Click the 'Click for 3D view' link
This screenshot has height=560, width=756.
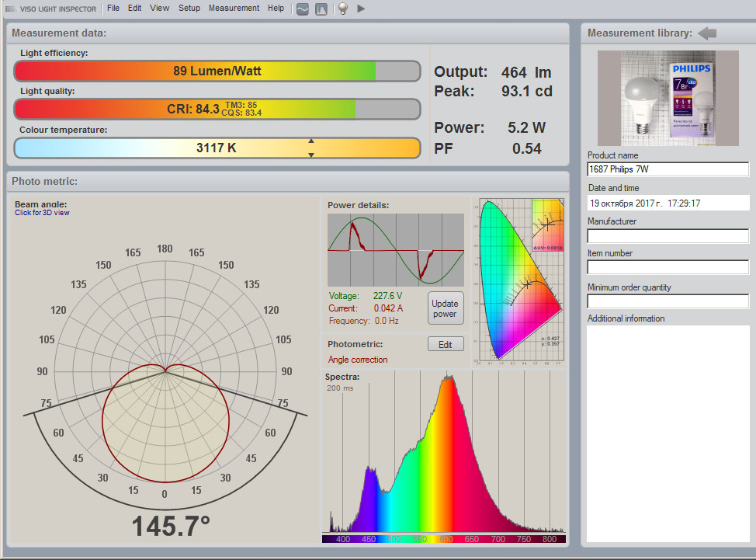42,213
